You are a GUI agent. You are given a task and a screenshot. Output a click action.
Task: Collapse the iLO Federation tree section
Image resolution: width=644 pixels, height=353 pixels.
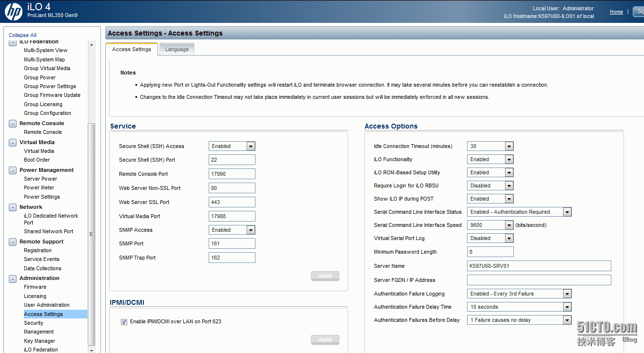pyautogui.click(x=13, y=42)
